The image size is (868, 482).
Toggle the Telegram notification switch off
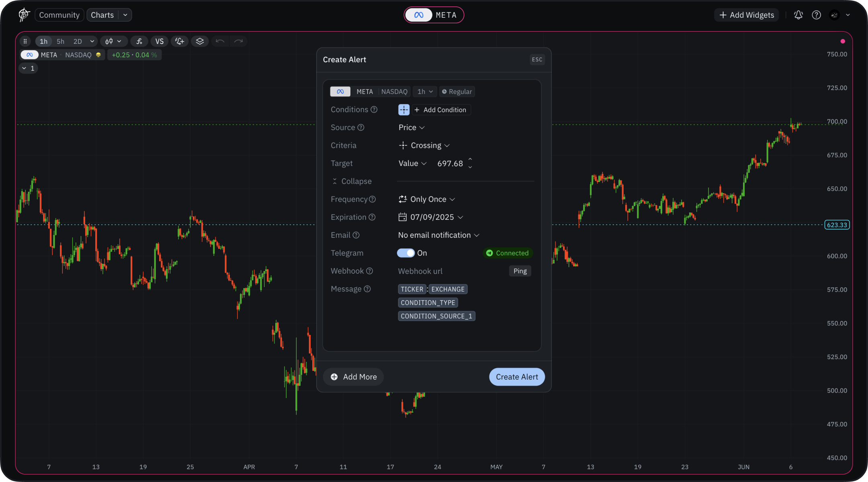pos(405,253)
